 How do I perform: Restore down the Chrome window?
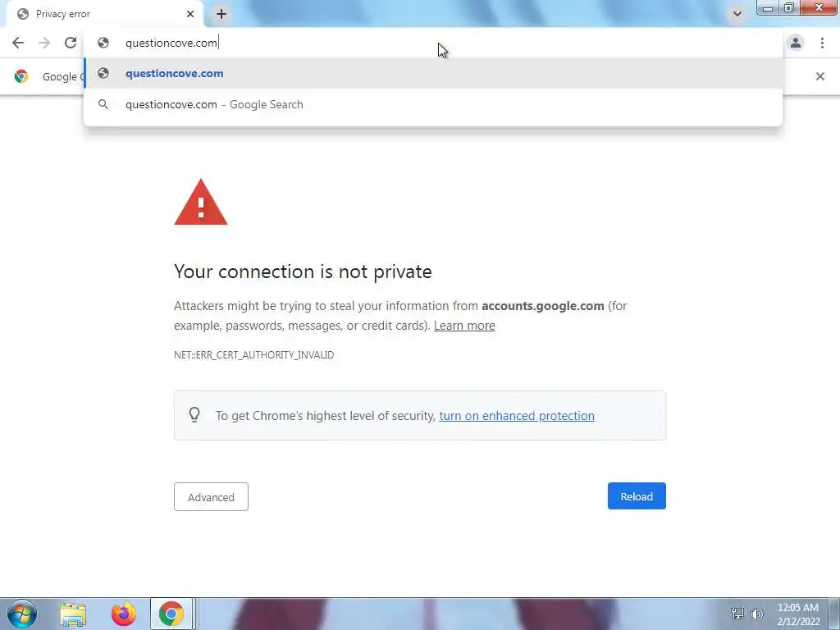pos(788,7)
